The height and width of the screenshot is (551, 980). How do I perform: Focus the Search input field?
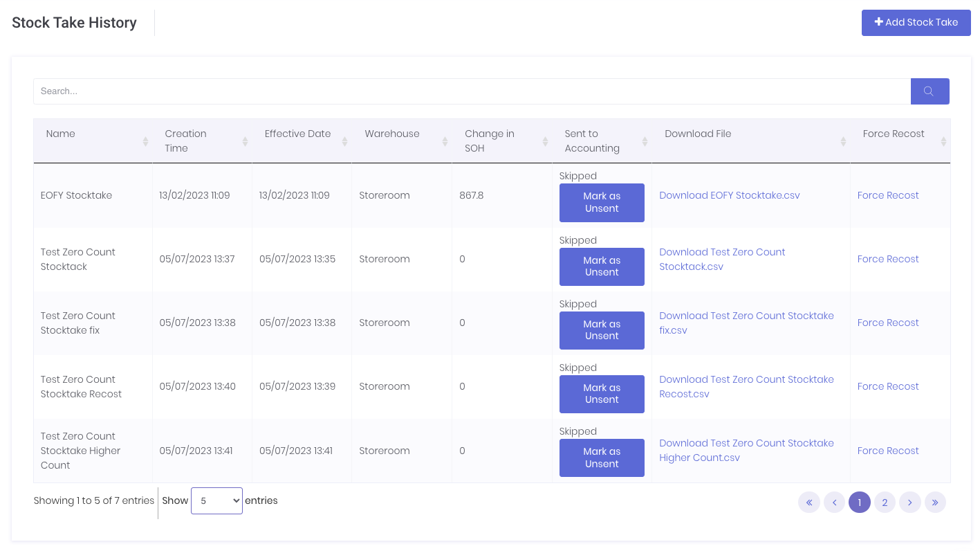(x=472, y=91)
